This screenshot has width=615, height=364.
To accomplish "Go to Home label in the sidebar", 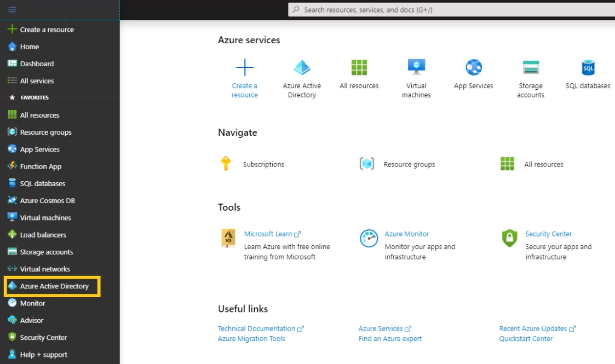I will click(x=30, y=47).
